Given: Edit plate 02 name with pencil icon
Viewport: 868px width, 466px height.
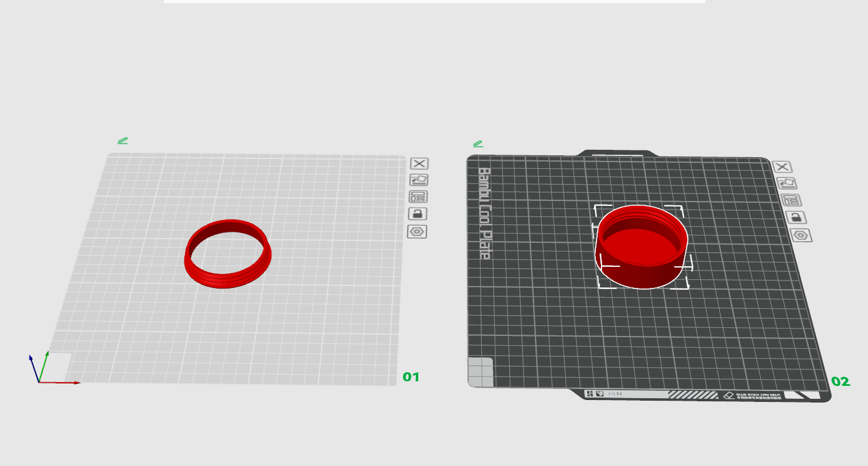Looking at the screenshot, I should tap(478, 144).
